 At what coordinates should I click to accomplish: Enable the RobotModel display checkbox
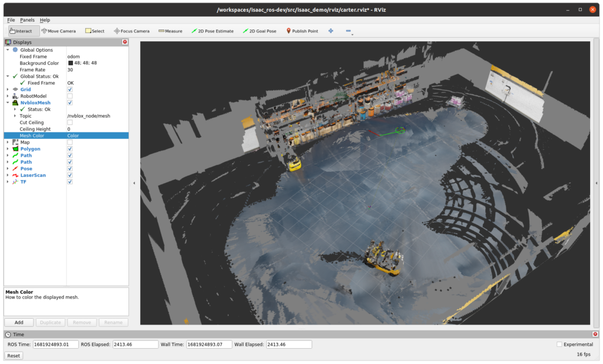(x=70, y=96)
